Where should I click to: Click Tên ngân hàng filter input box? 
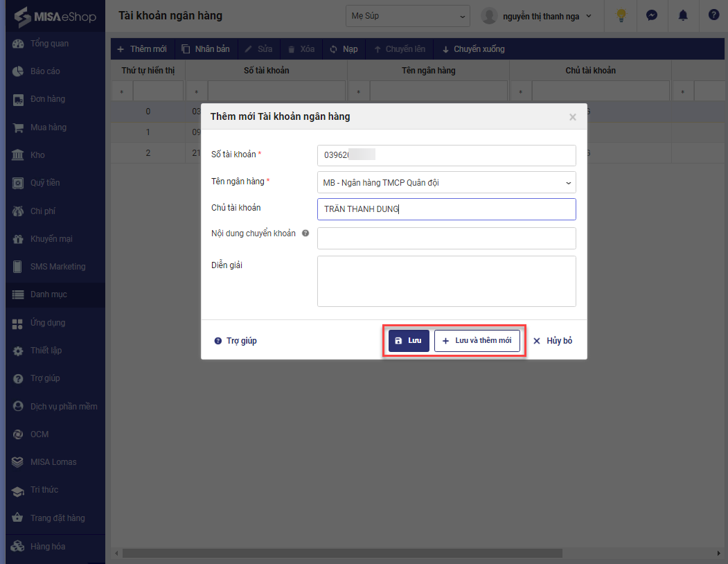point(438,91)
